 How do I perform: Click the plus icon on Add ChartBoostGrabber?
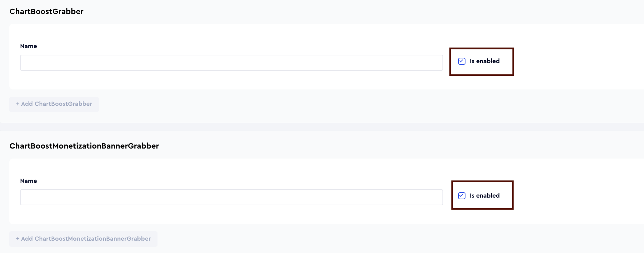pos(18,104)
